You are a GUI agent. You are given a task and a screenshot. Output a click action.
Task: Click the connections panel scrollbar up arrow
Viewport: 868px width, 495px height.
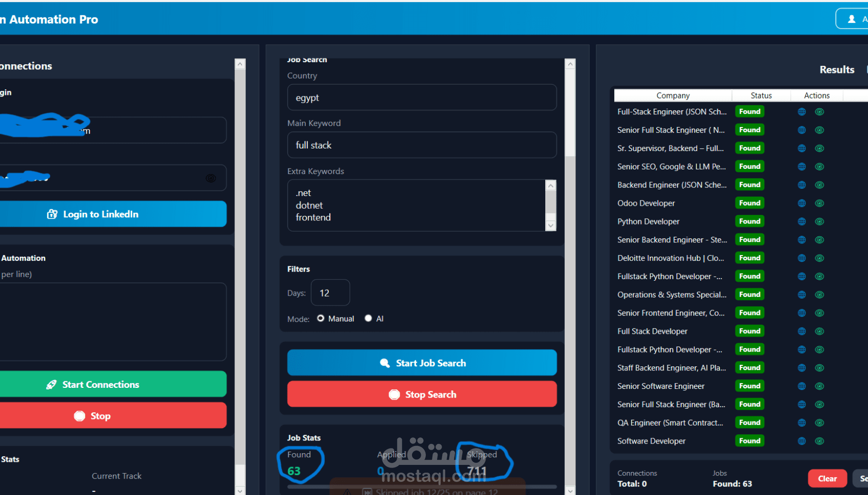click(x=240, y=64)
